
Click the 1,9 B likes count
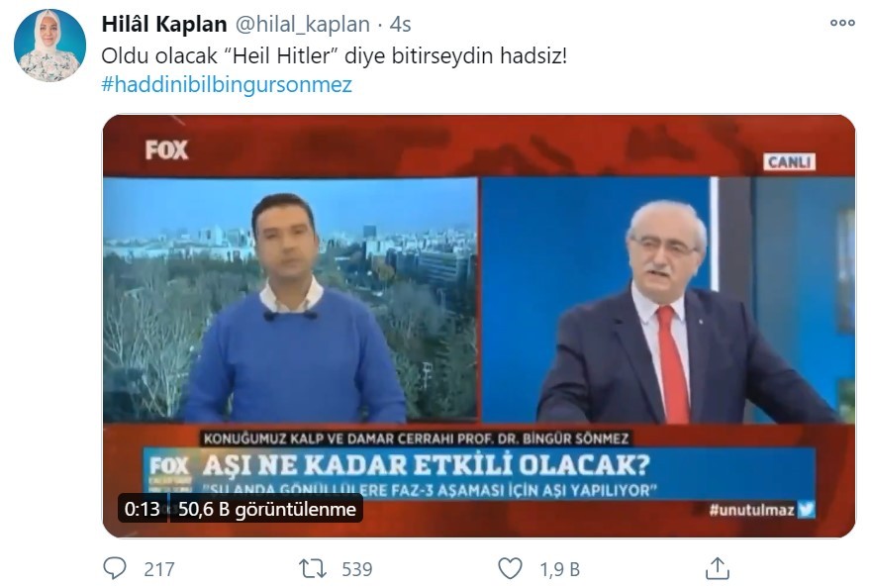coord(560,569)
